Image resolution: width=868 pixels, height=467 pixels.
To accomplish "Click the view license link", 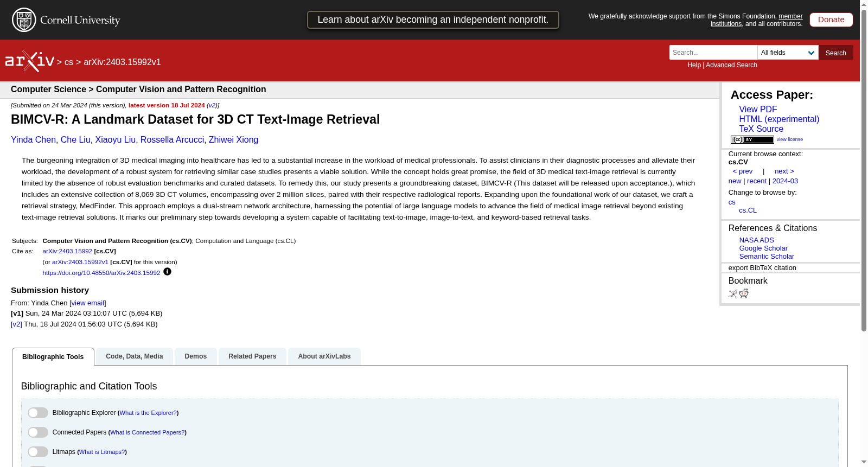I will [790, 139].
